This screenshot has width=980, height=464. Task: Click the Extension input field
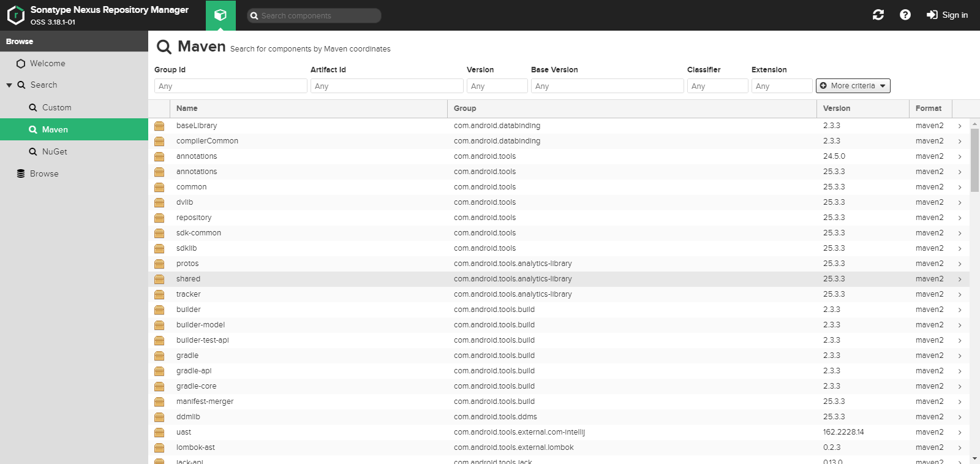[x=782, y=86]
